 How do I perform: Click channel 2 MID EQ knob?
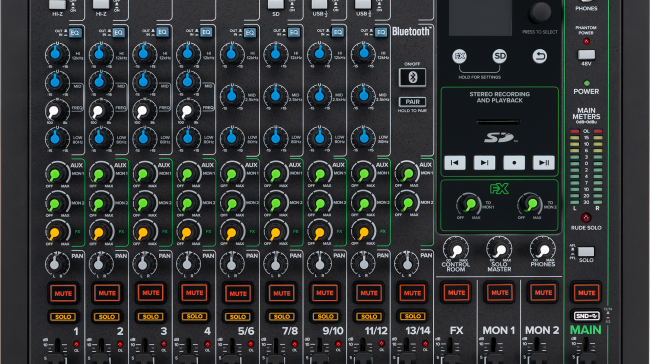coord(100,82)
